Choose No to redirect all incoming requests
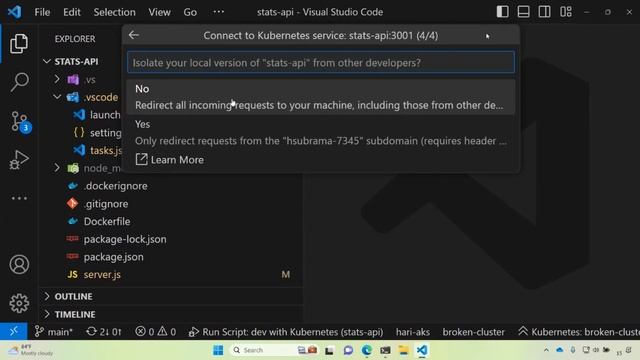 click(321, 97)
